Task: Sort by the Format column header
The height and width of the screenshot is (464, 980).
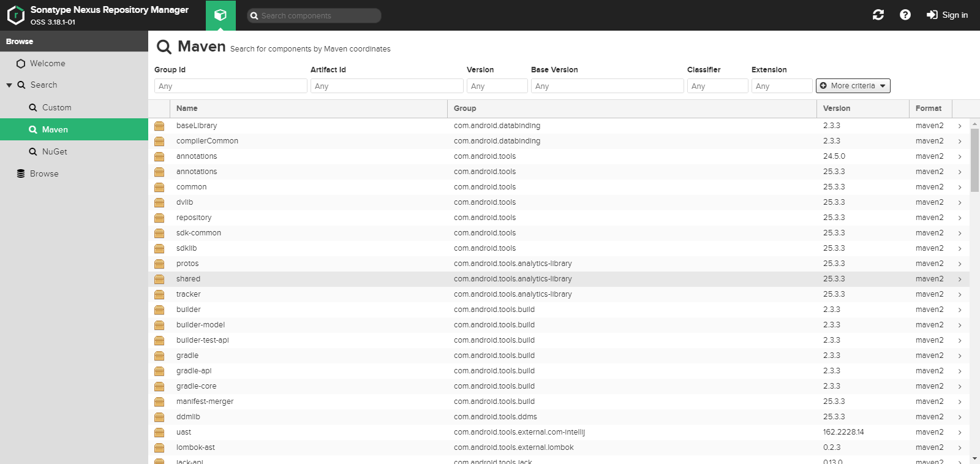Action: click(x=931, y=108)
